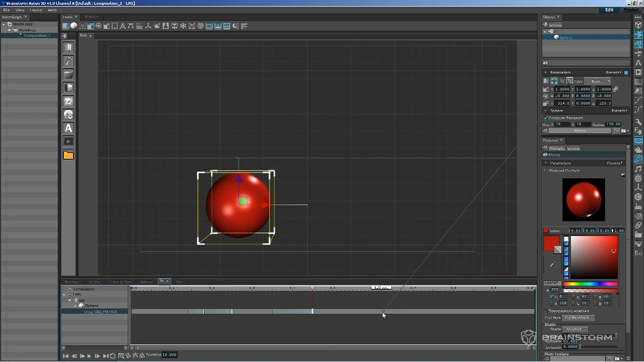Click the chain link lock next to scale Z
Screen dimensions: 644x362
click(615, 89)
